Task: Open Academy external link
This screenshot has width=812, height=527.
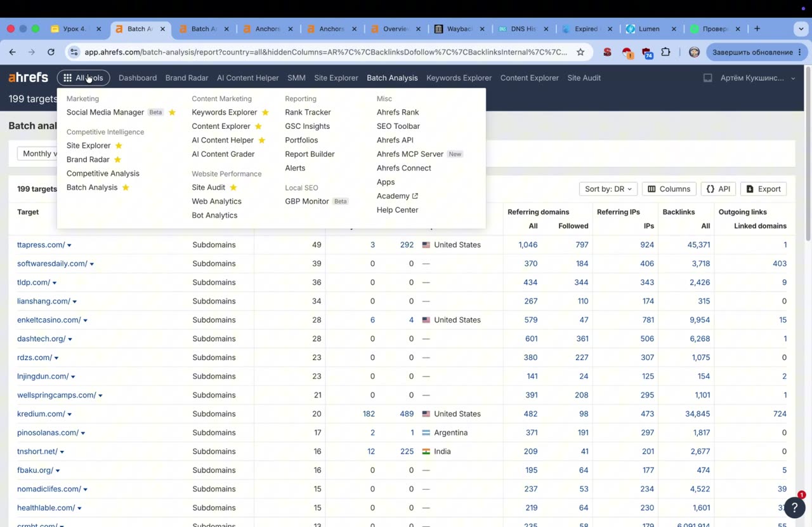Action: coord(397,196)
